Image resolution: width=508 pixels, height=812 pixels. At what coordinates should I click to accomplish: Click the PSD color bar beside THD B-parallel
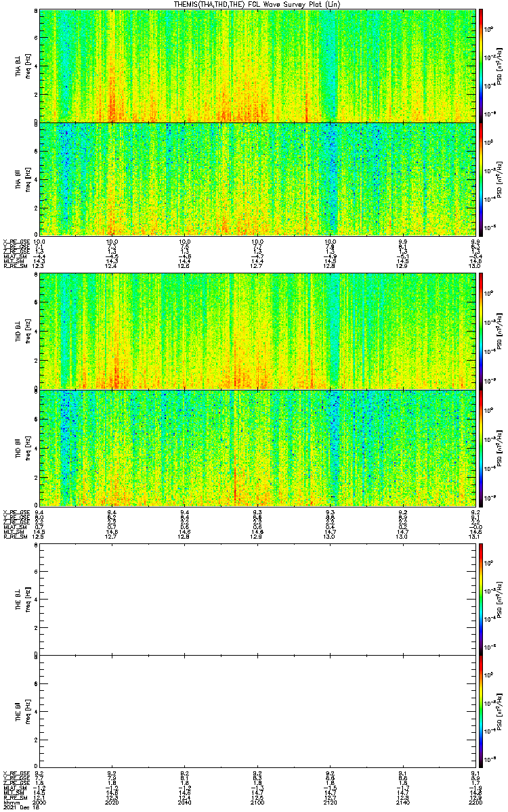[481, 448]
